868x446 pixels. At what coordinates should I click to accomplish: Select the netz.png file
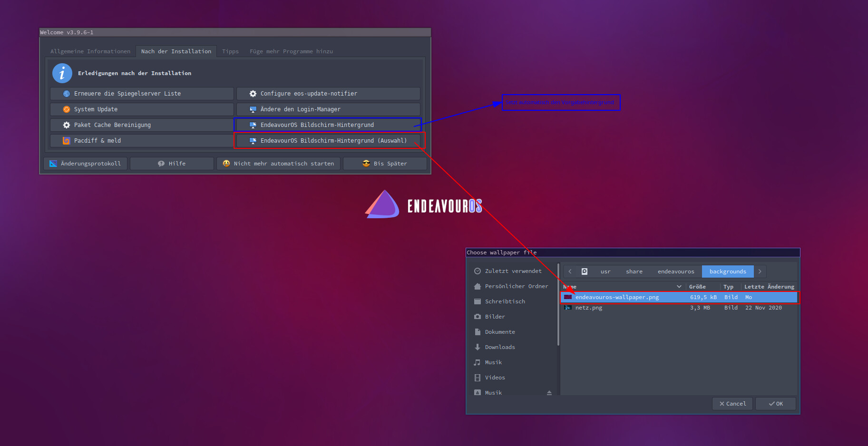click(x=679, y=308)
